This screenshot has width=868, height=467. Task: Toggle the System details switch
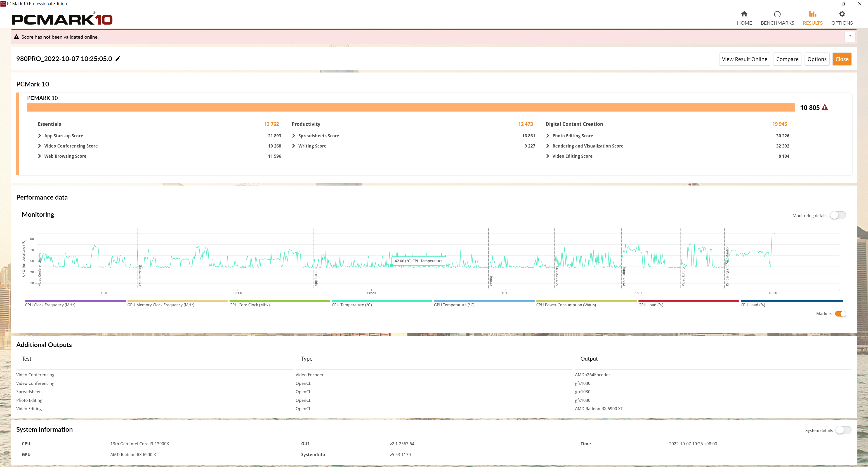[x=843, y=430]
